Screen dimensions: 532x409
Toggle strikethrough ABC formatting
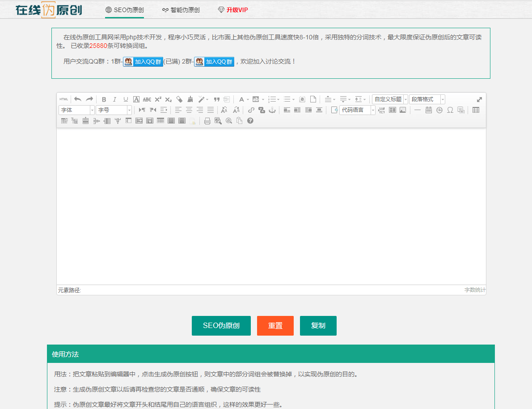pos(147,99)
